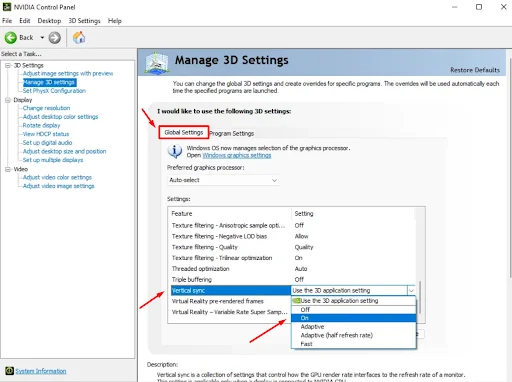Switch to the Program Settings tab
Viewport: 512px width, 382px height.
click(x=232, y=133)
